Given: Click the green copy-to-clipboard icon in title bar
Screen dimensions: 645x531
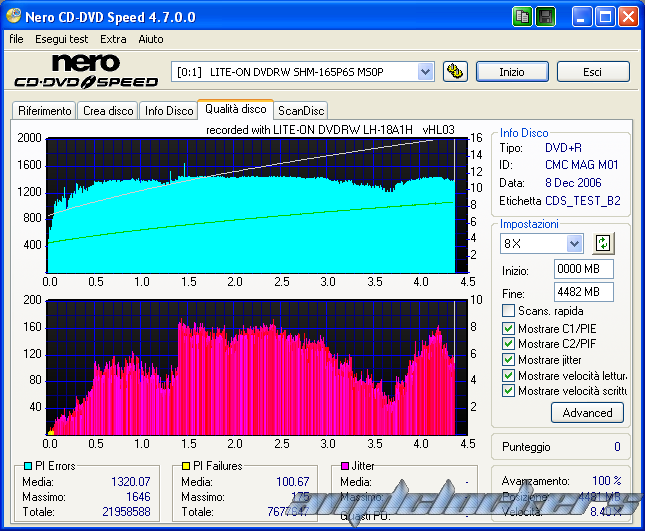Looking at the screenshot, I should click(x=523, y=17).
